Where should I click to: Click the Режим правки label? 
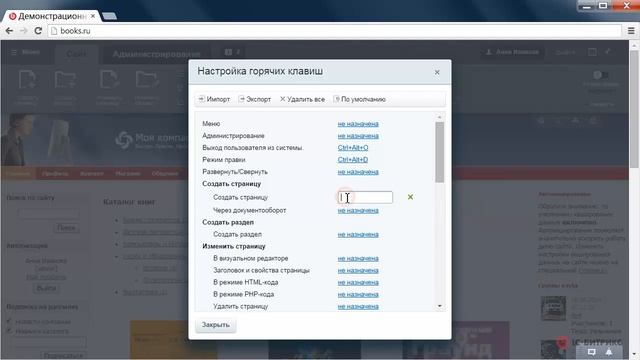[224, 160]
